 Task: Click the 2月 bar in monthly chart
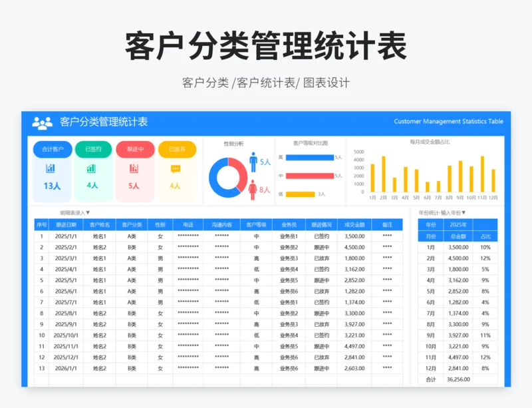(x=384, y=174)
